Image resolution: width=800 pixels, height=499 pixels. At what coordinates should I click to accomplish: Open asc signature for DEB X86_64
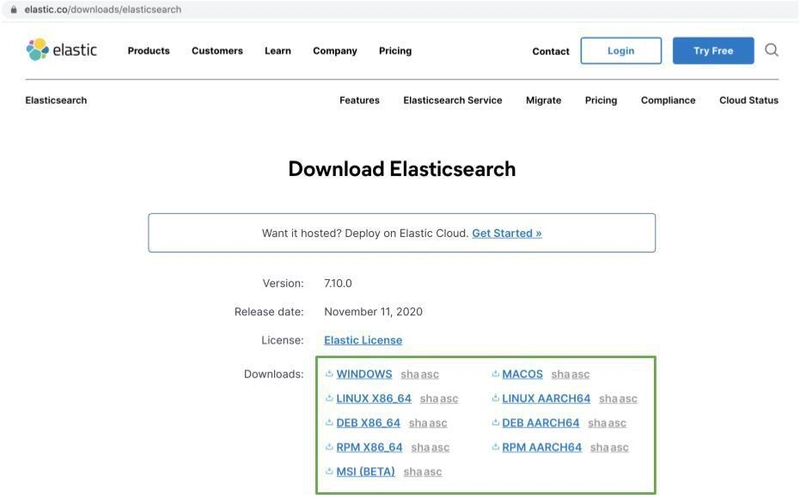[x=438, y=423]
